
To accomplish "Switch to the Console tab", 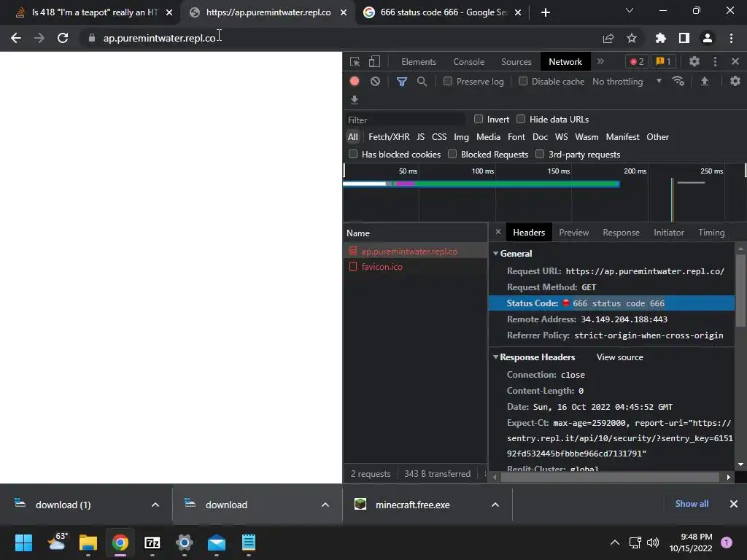I will tap(469, 62).
